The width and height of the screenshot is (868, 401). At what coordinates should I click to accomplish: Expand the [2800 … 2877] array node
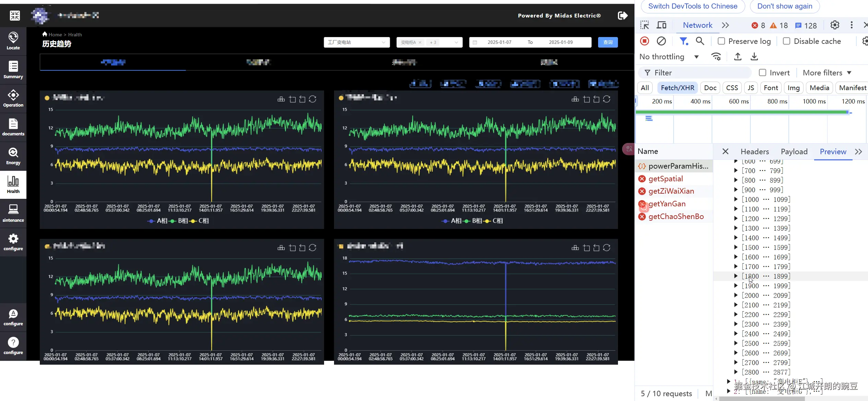736,372
